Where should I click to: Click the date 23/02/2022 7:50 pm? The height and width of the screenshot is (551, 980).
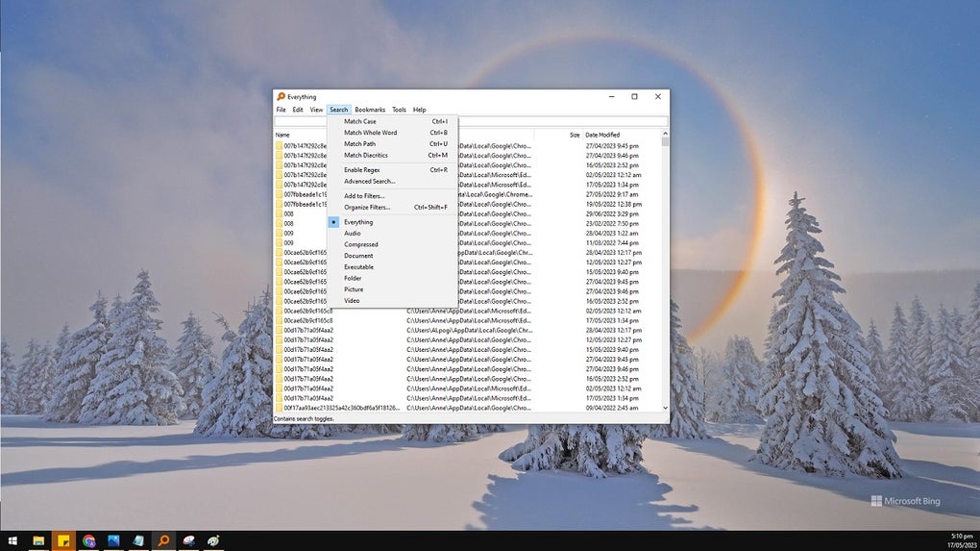tap(612, 223)
